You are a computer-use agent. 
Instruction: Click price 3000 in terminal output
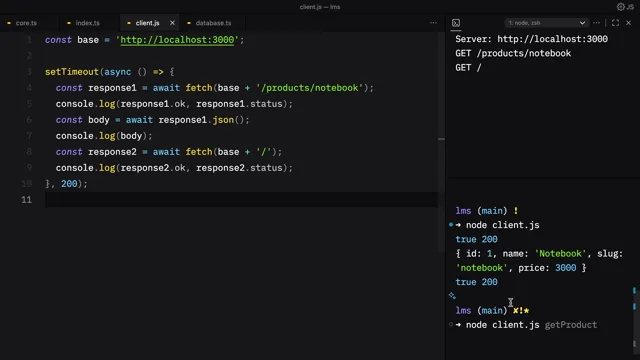coord(565,268)
